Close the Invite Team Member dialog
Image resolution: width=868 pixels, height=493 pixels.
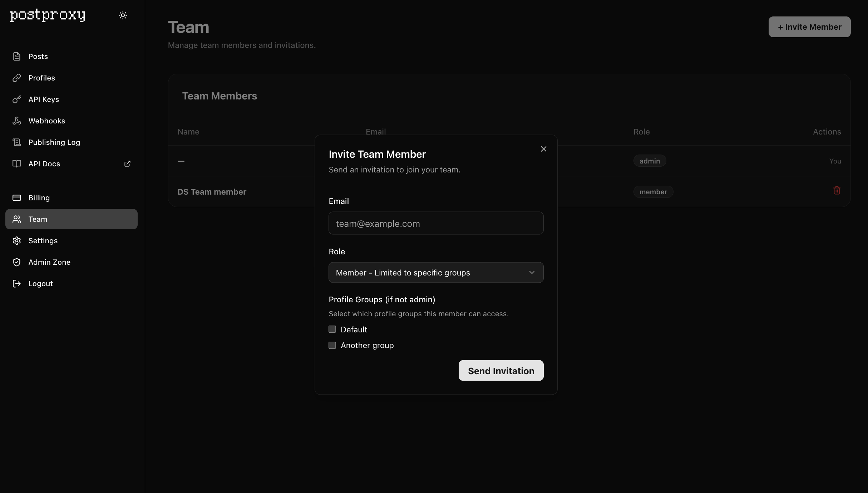543,149
